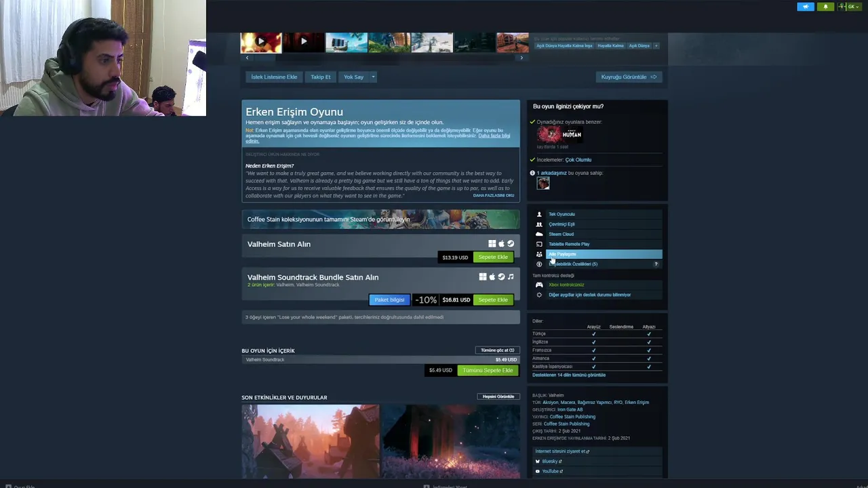
Task: Open the Valheim Soundtrack DLC row
Action: 380,360
